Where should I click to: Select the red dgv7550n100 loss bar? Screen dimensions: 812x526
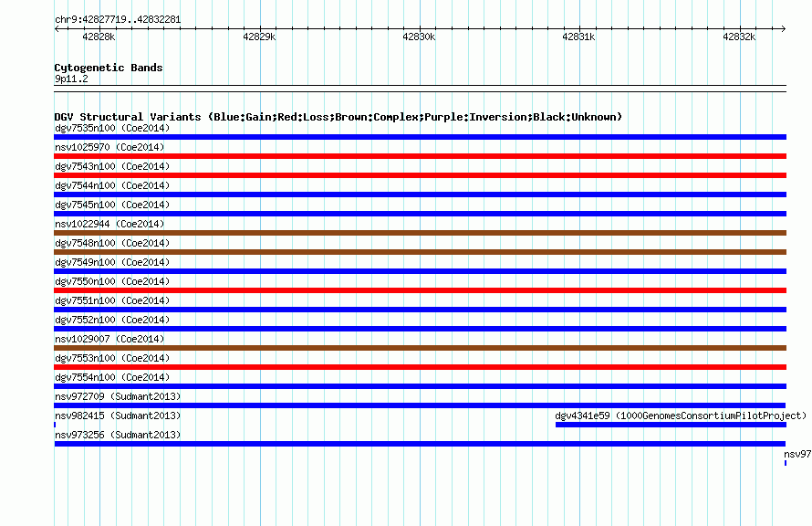[x=420, y=290]
